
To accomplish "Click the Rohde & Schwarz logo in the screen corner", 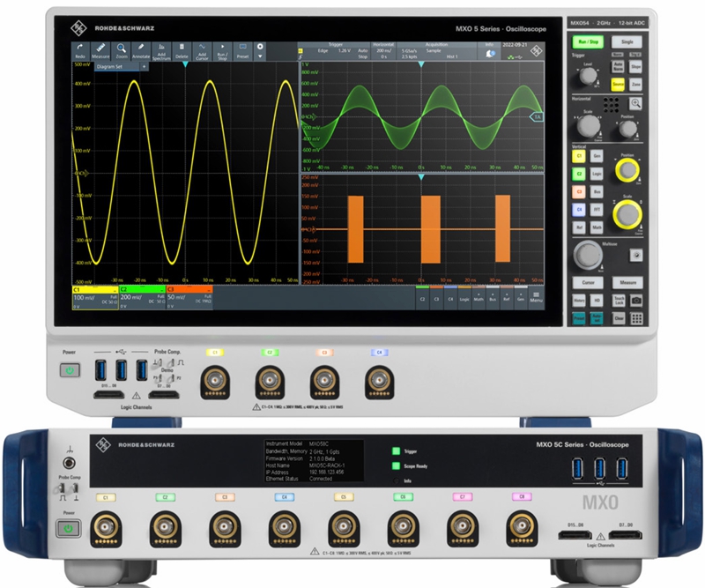I will pyautogui.click(x=536, y=51).
